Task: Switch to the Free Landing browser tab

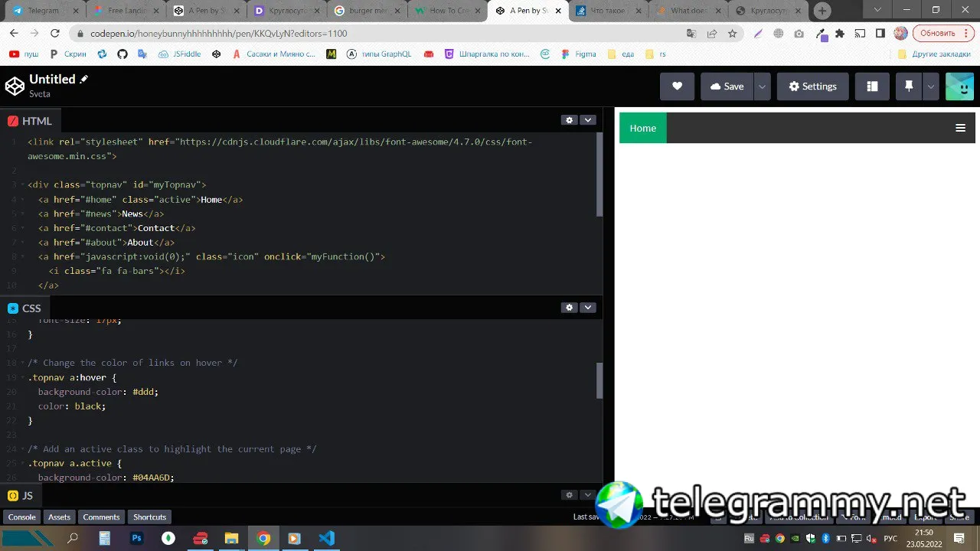Action: (125, 11)
